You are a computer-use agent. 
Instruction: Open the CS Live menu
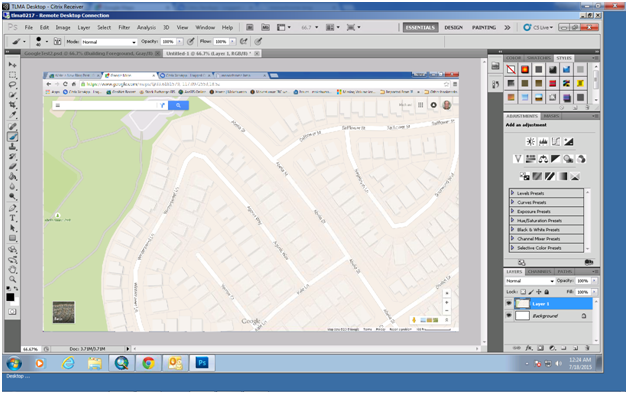[539, 27]
